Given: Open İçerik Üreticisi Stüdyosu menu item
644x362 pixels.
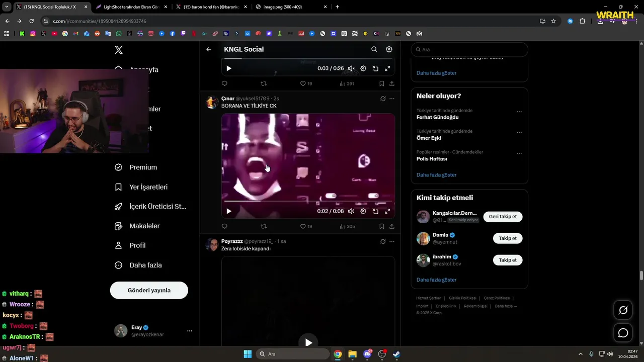Looking at the screenshot, I should (x=150, y=207).
